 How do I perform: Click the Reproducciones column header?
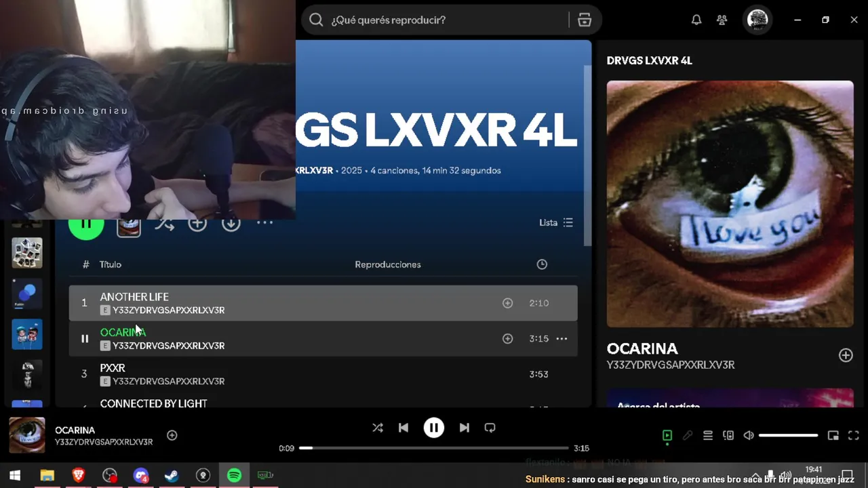click(x=388, y=264)
